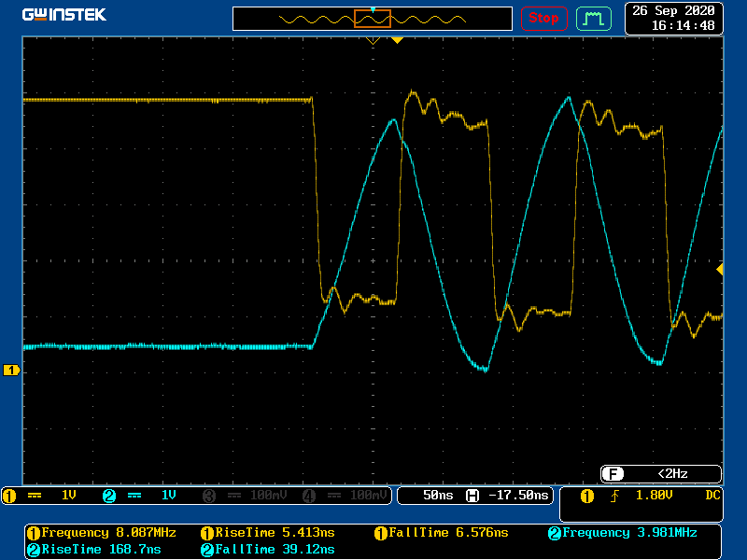Click the channel 1 ground reference marker
Screen dimensions: 747x560
click(x=11, y=371)
